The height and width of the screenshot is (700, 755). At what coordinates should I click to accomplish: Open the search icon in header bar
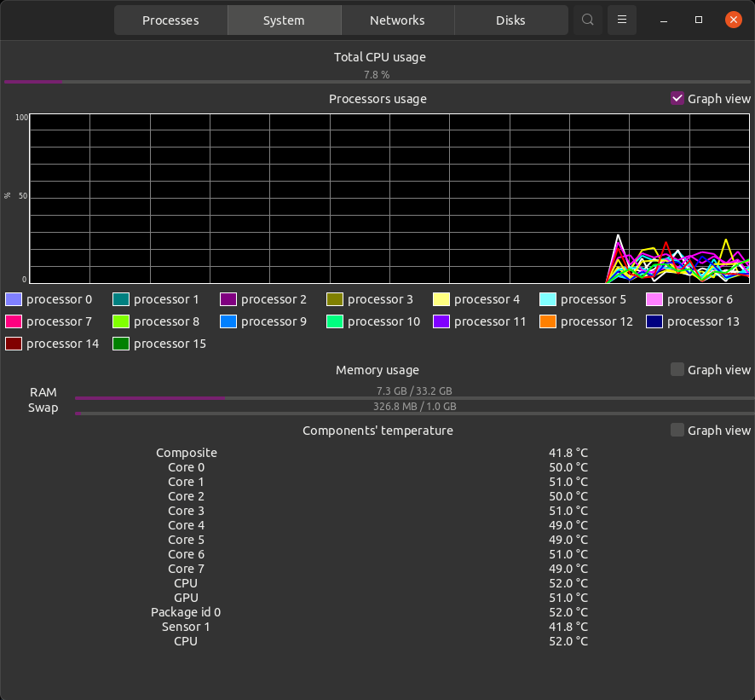587,20
